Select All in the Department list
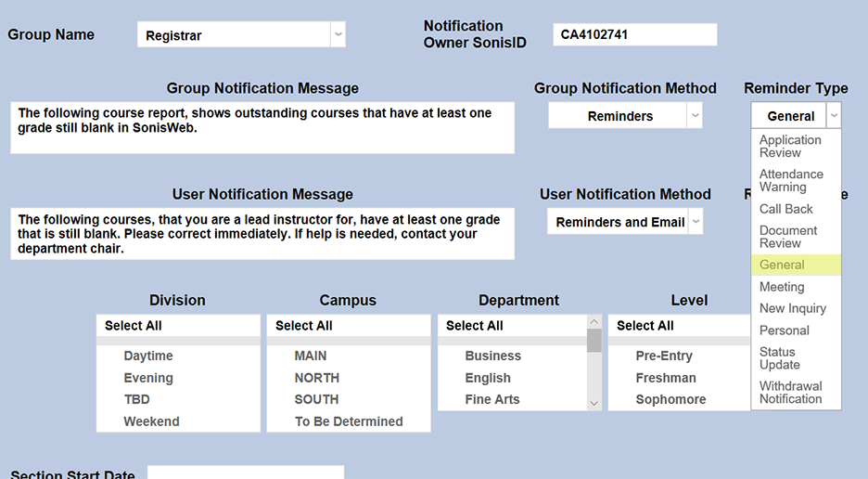This screenshot has width=868, height=479. point(512,326)
